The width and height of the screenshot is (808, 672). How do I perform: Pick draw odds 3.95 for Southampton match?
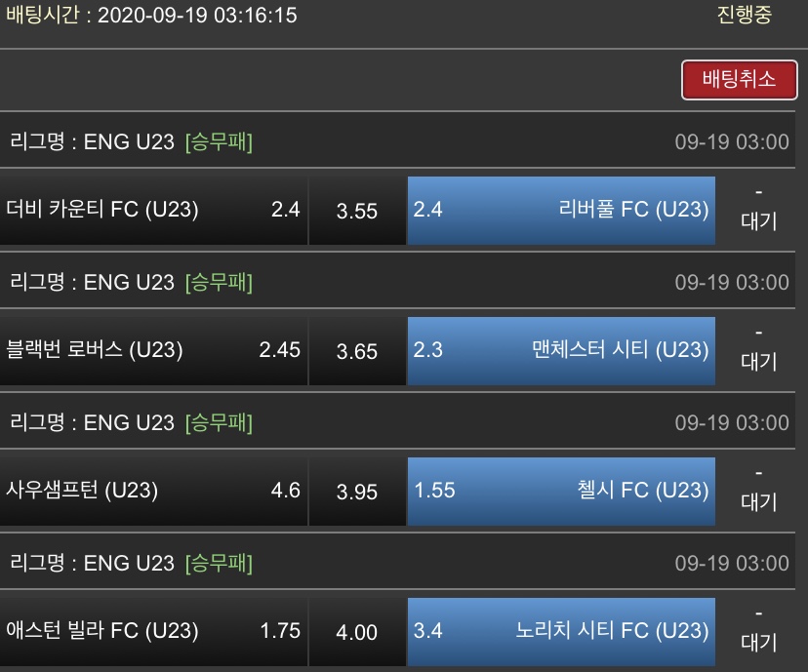click(x=357, y=492)
